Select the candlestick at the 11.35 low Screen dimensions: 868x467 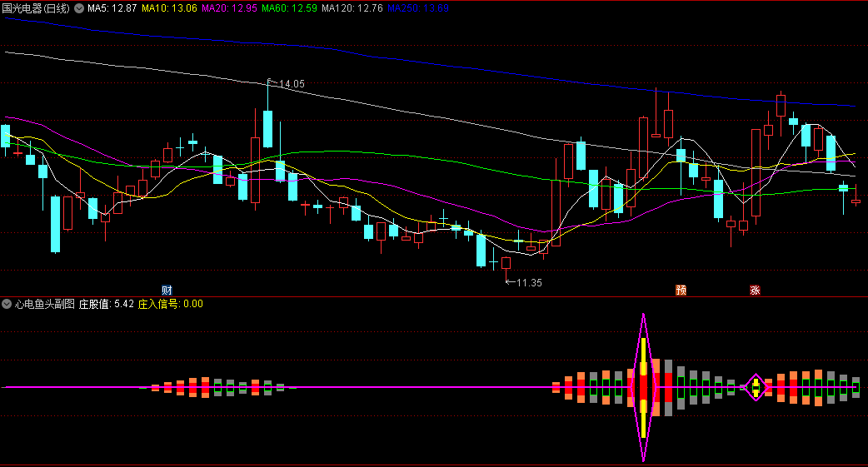[506, 268]
